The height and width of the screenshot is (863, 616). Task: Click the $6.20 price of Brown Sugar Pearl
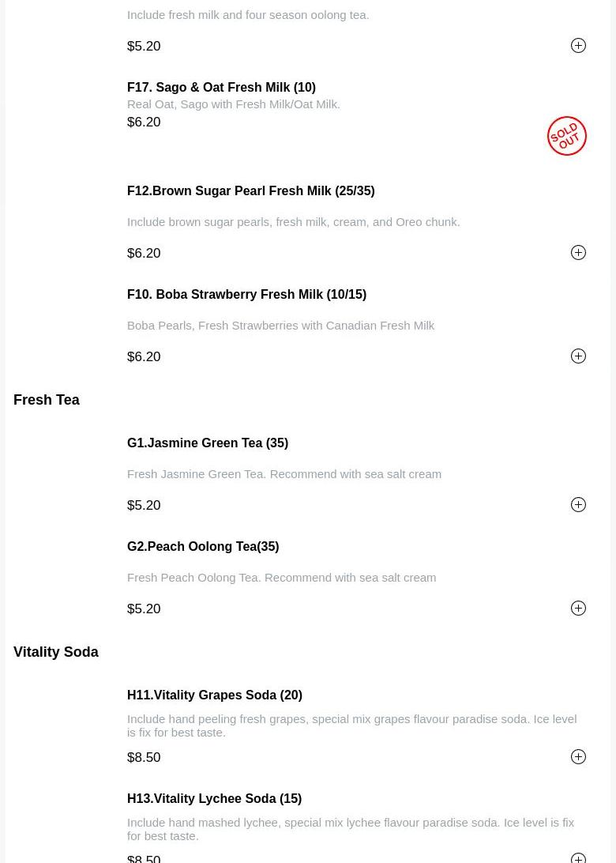(x=144, y=254)
